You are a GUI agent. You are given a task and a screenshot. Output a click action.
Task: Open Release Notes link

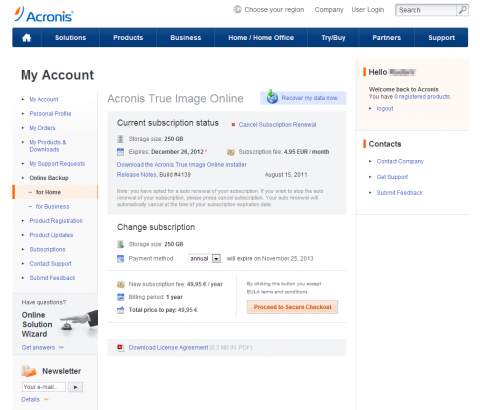(x=136, y=175)
